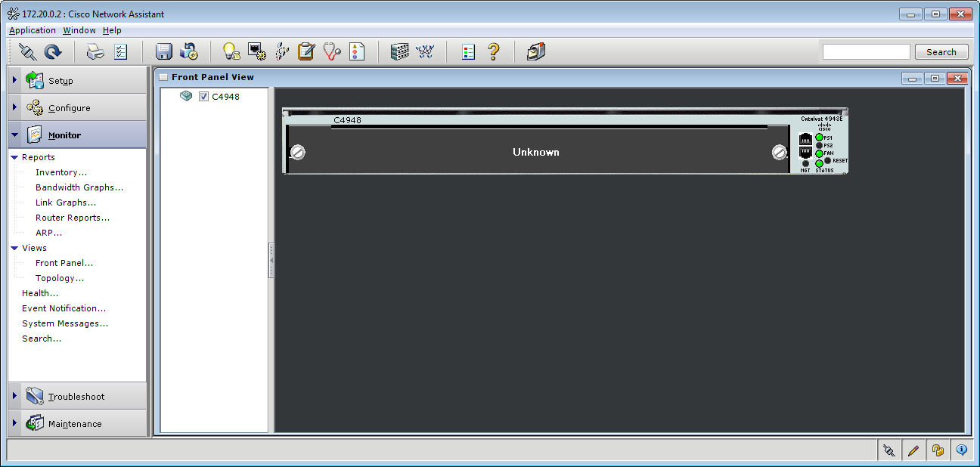This screenshot has height=467, width=980.
Task: Open the Preferences checklist toolbar icon
Action: (121, 51)
